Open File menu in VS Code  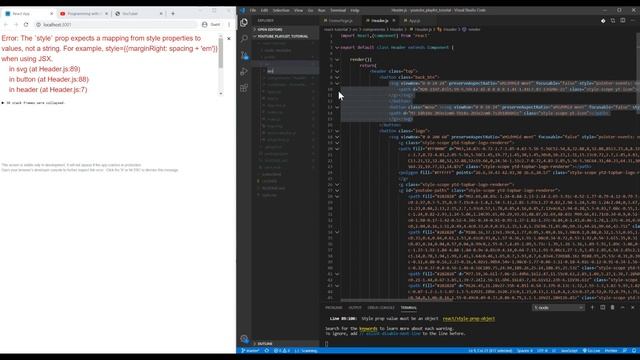(253, 10)
